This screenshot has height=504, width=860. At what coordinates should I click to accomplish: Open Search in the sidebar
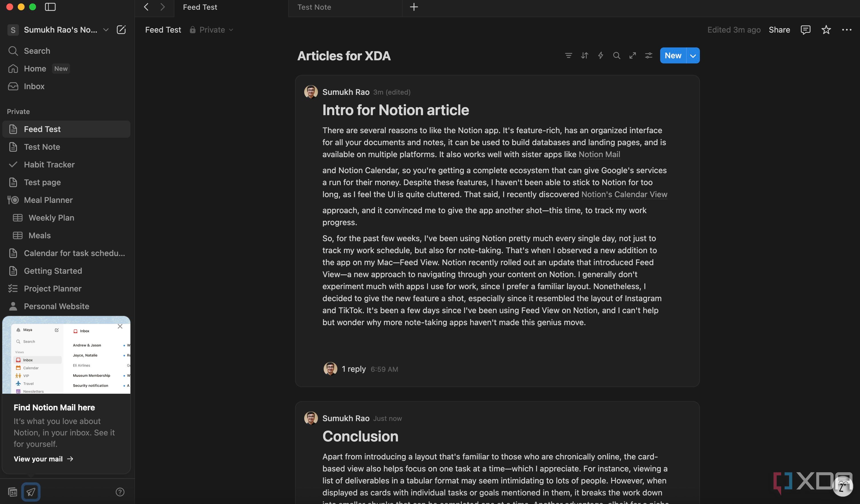pos(66,51)
